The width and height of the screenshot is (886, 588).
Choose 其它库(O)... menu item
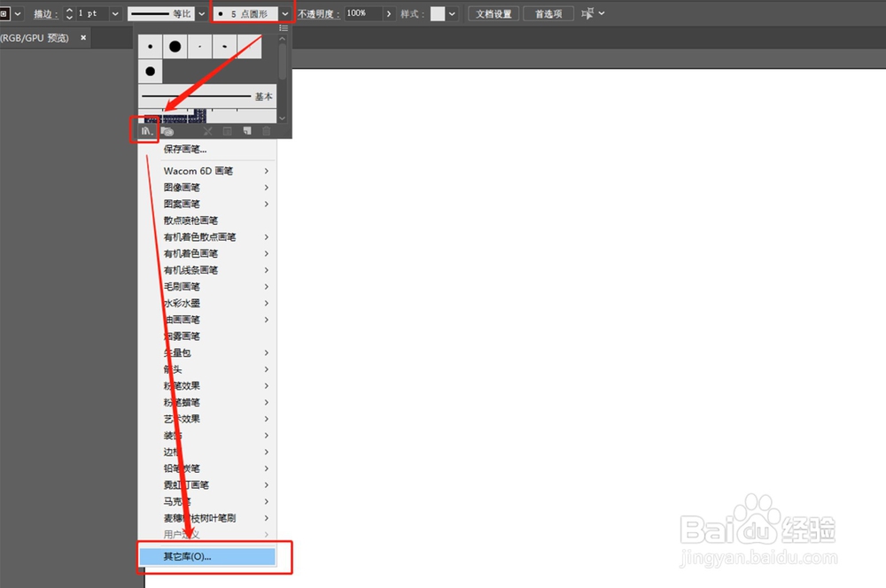(207, 556)
